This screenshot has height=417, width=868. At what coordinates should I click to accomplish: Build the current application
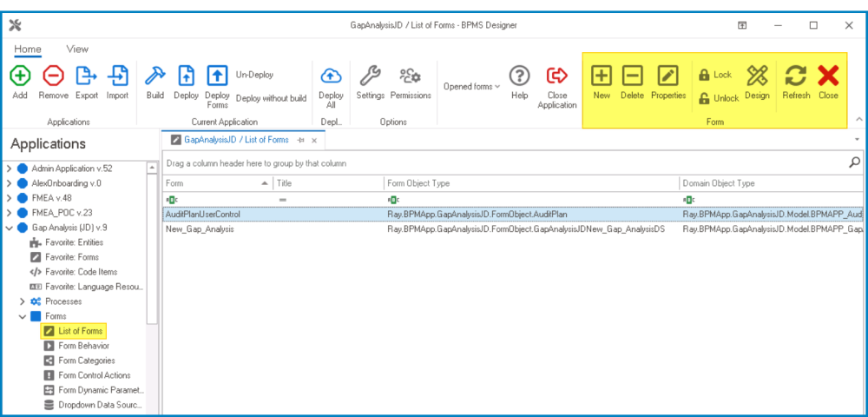155,75
